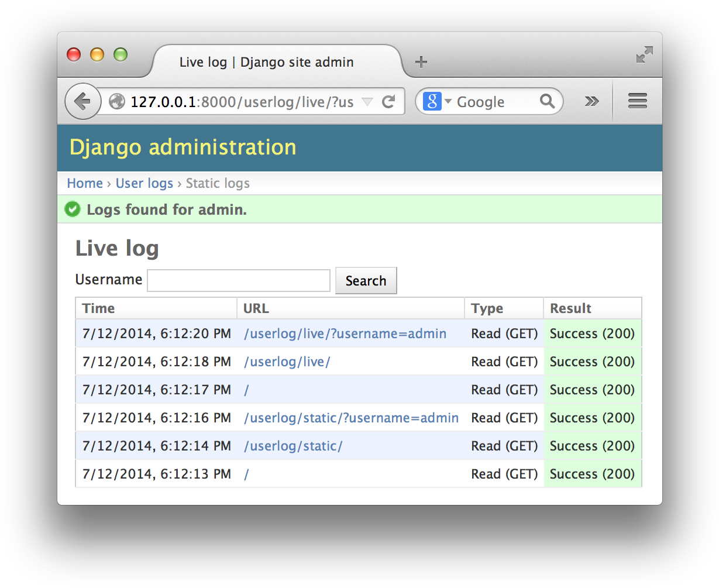Click the Time column header
The width and height of the screenshot is (719, 588).
coord(156,308)
